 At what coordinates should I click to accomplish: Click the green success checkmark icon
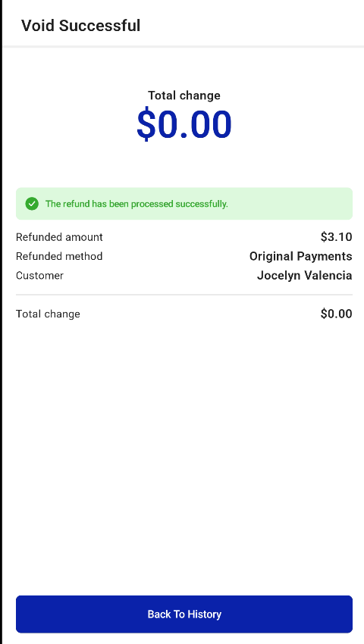tap(32, 204)
